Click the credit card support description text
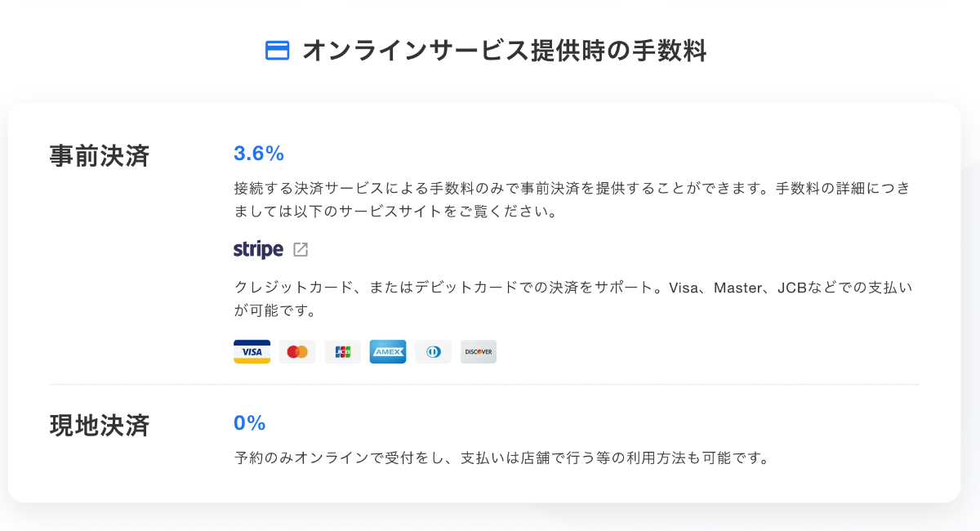Image resolution: width=980 pixels, height=531 pixels. (572, 298)
